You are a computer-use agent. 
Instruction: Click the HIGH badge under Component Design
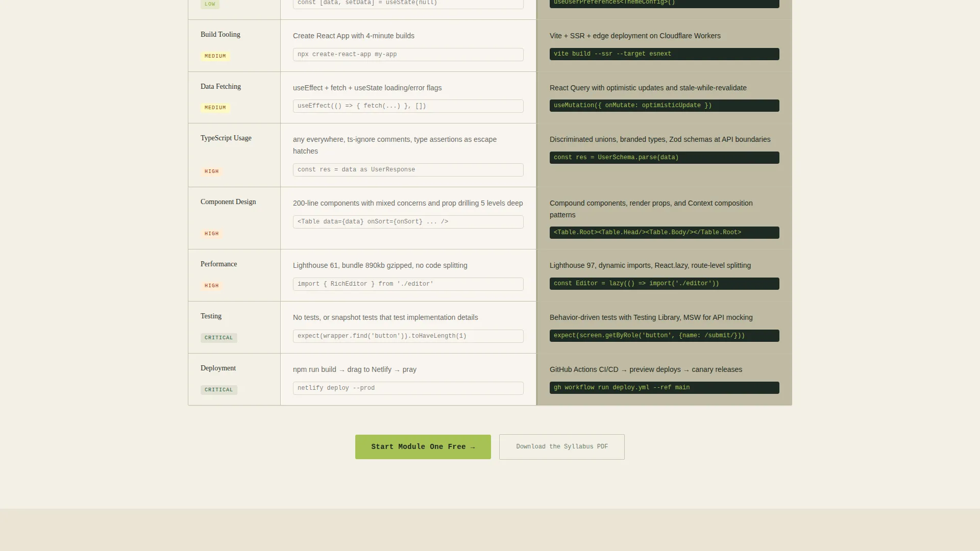tap(211, 234)
